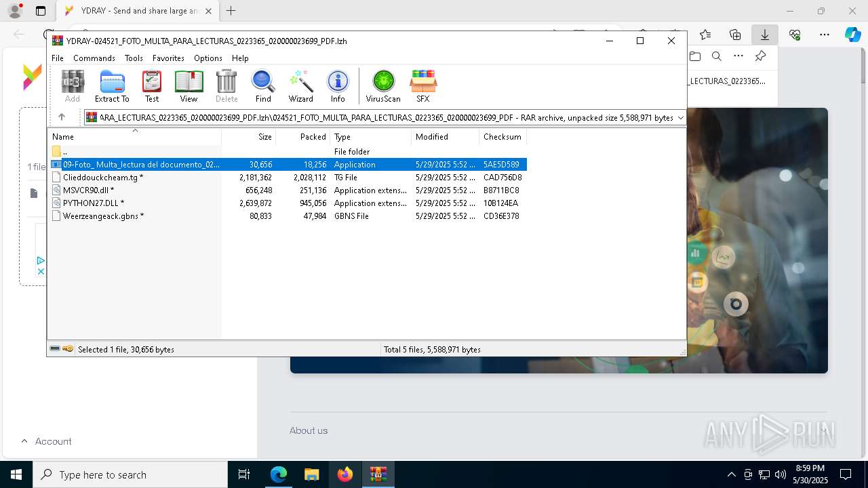Image resolution: width=868 pixels, height=488 pixels.
Task: Select 09-Foto_ Multa_lectura del documento file
Action: pyautogui.click(x=287, y=165)
